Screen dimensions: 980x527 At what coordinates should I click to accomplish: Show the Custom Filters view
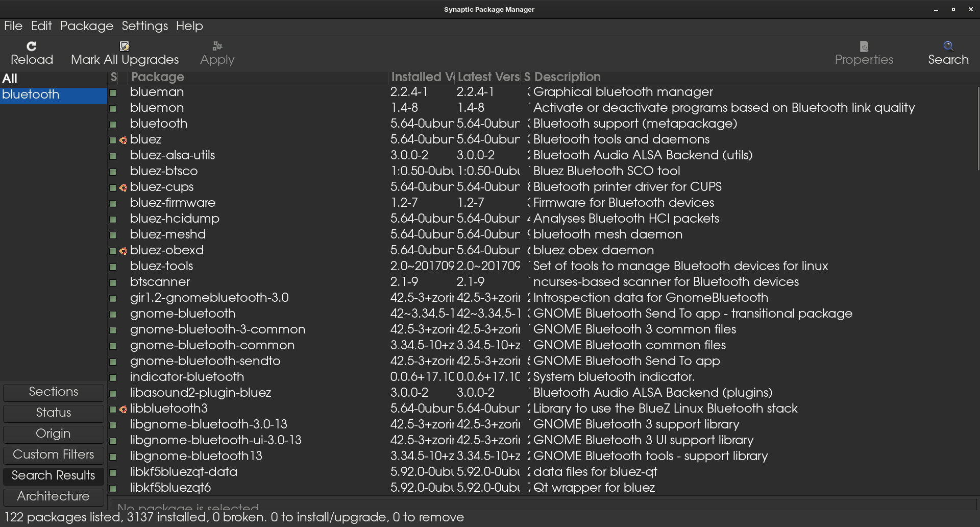pos(54,455)
